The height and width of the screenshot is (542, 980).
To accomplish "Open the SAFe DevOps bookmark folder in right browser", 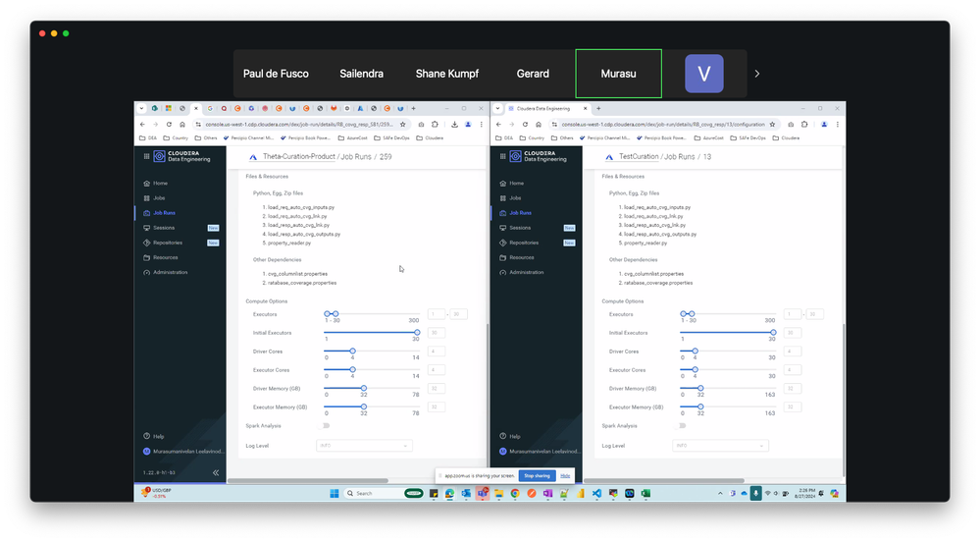I will click(x=749, y=137).
